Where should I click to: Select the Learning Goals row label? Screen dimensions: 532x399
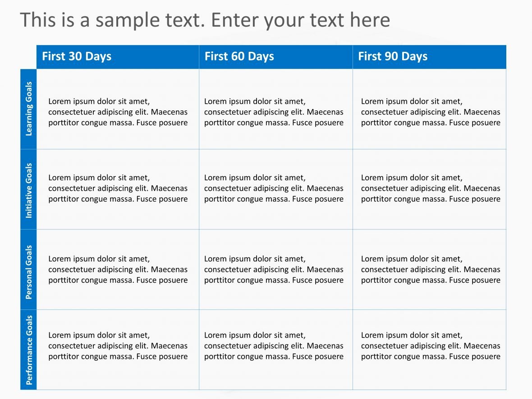tap(29, 109)
